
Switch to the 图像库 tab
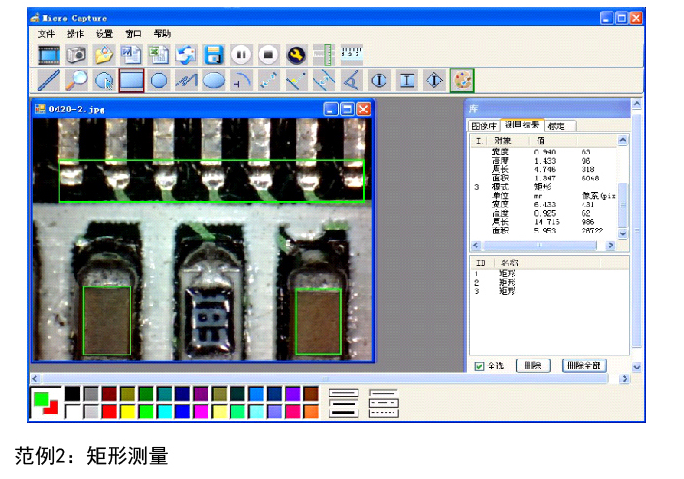click(484, 126)
